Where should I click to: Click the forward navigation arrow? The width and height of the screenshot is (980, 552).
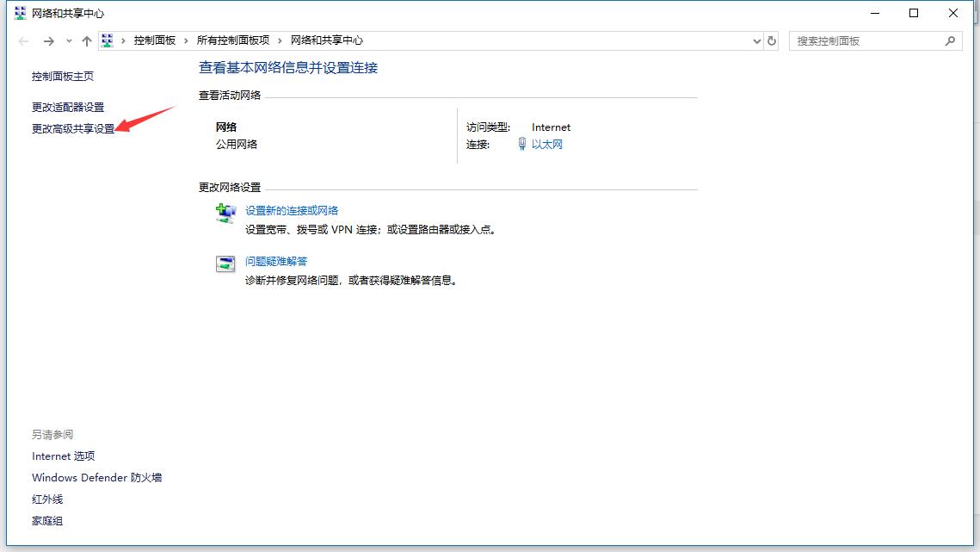click(49, 40)
